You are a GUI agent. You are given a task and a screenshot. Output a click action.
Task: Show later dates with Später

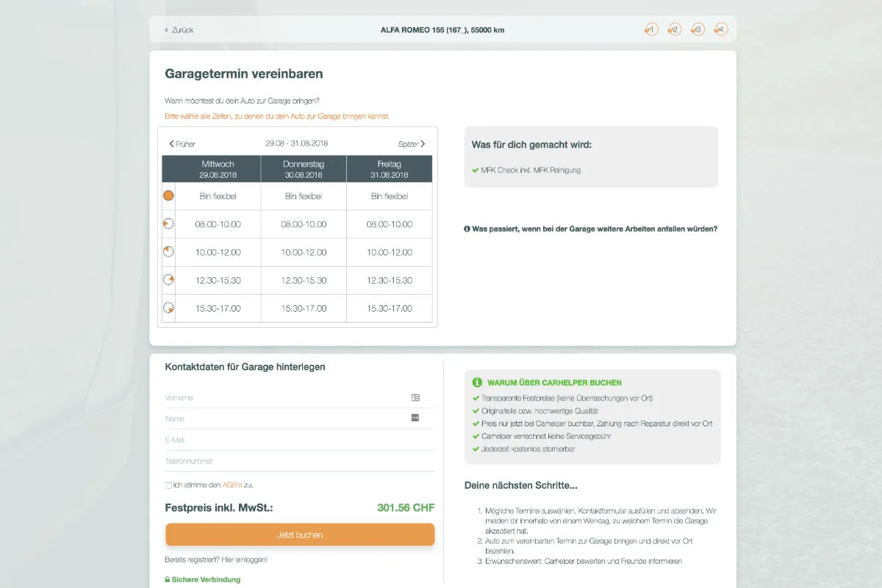click(x=412, y=144)
